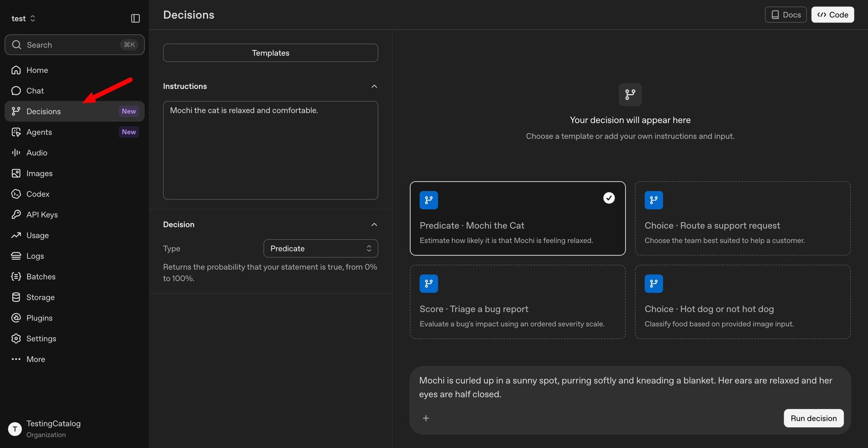Click the Batches icon in sidebar
868x448 pixels.
pos(16,277)
